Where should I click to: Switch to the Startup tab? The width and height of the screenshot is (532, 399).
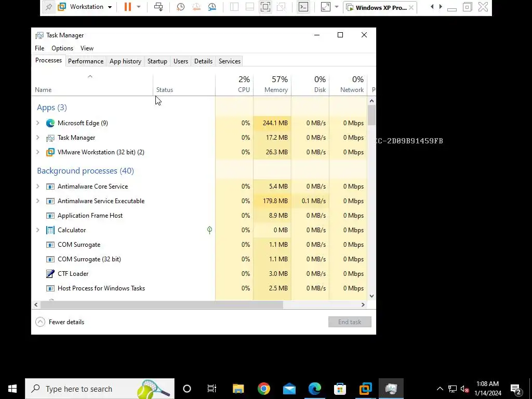157,61
